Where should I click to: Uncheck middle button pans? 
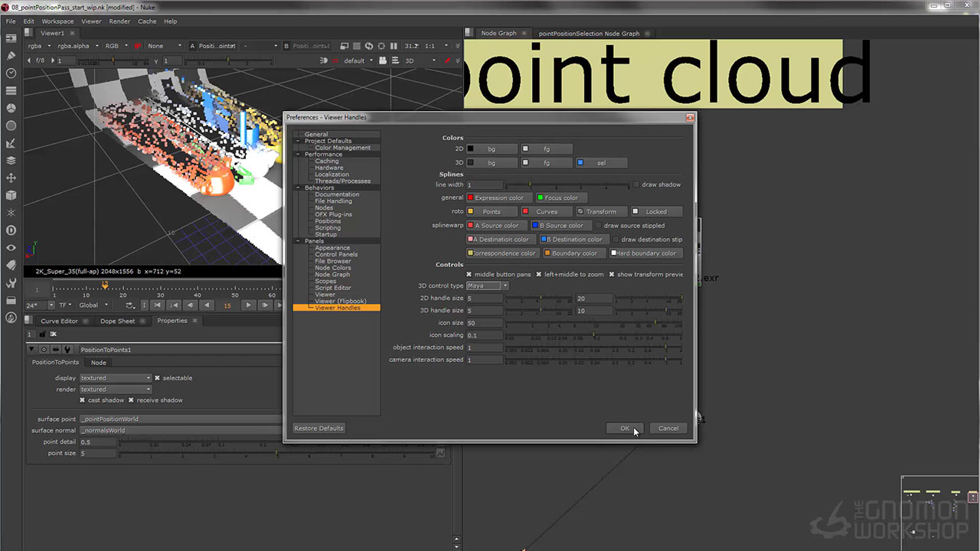tap(469, 275)
